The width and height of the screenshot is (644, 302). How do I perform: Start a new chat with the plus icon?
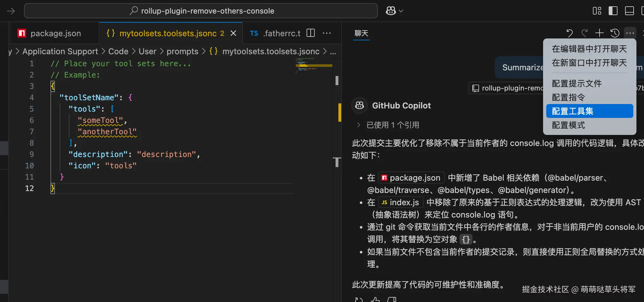coord(599,33)
